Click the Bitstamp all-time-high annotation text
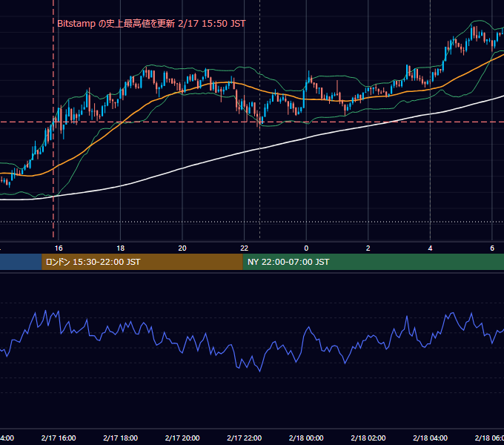The width and height of the screenshot is (504, 445). tap(151, 24)
